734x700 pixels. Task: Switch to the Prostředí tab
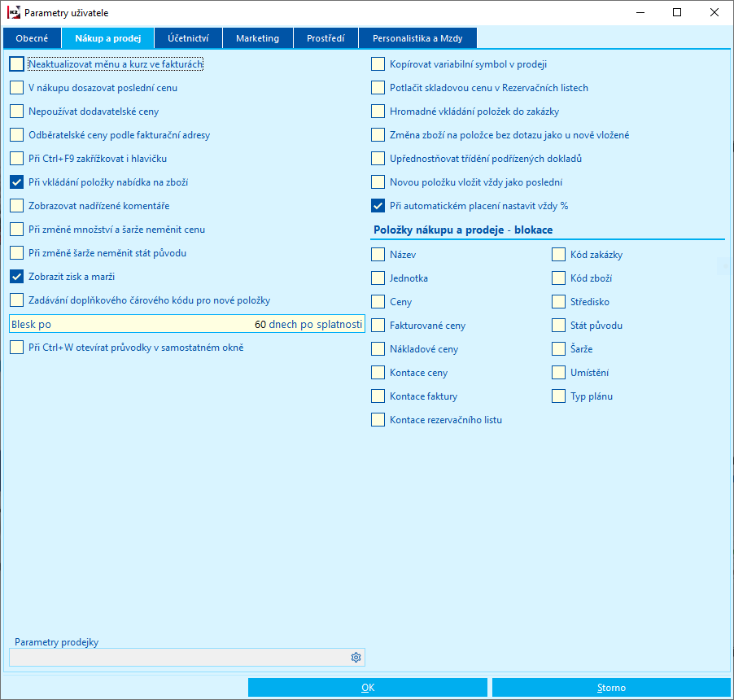coord(325,38)
